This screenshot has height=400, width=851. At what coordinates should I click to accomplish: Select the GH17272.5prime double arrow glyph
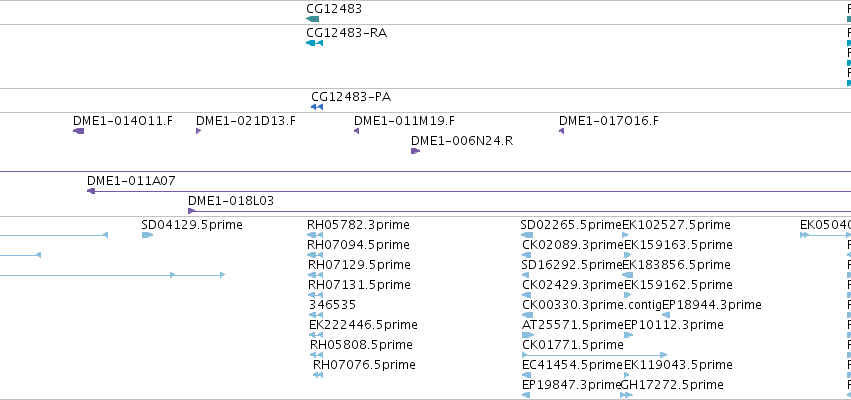[x=627, y=395]
